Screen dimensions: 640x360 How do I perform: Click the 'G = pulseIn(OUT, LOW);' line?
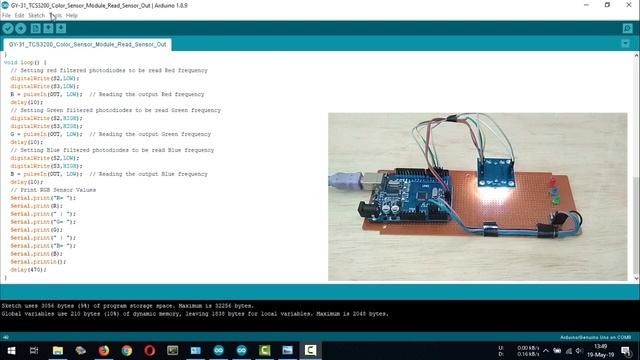pyautogui.click(x=46, y=134)
